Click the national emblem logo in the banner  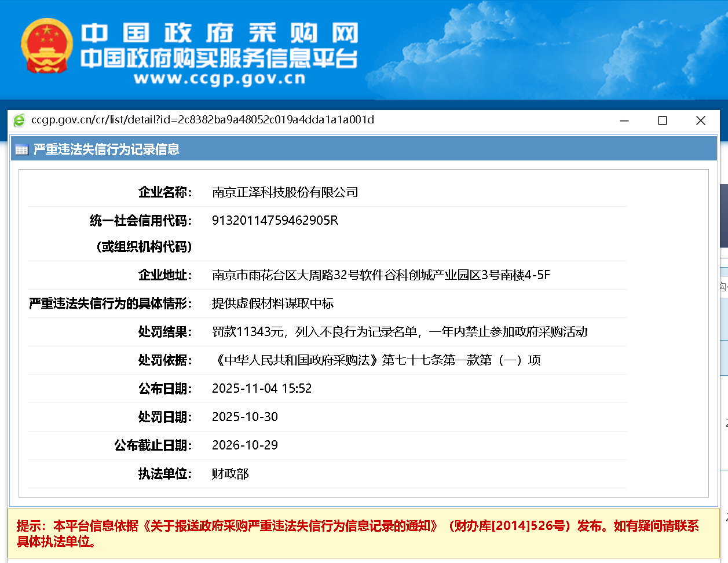click(47, 46)
